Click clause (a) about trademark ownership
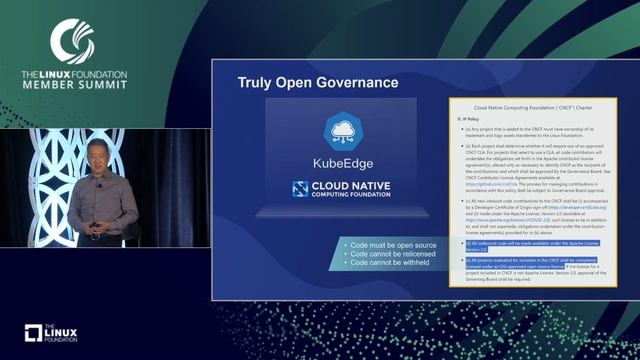 (x=530, y=132)
